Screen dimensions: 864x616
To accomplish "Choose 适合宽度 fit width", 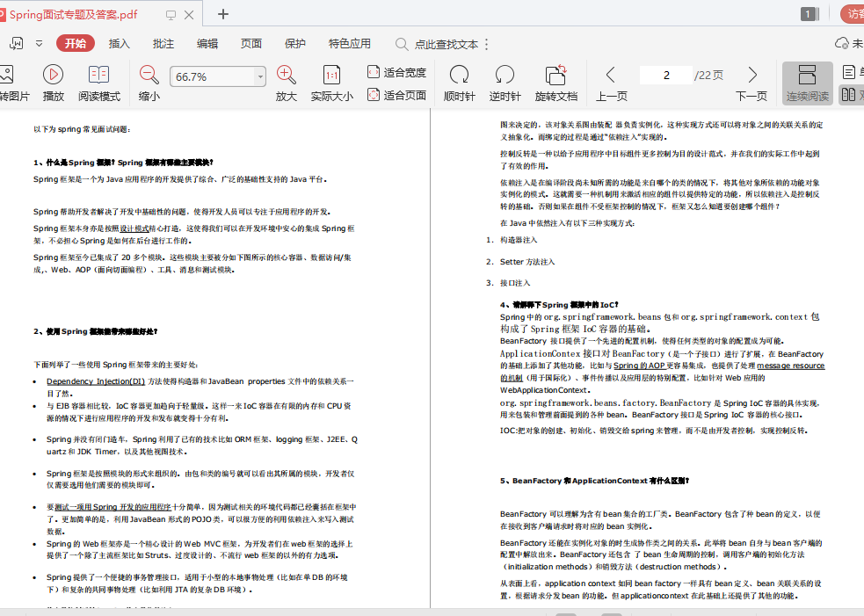I will click(396, 72).
